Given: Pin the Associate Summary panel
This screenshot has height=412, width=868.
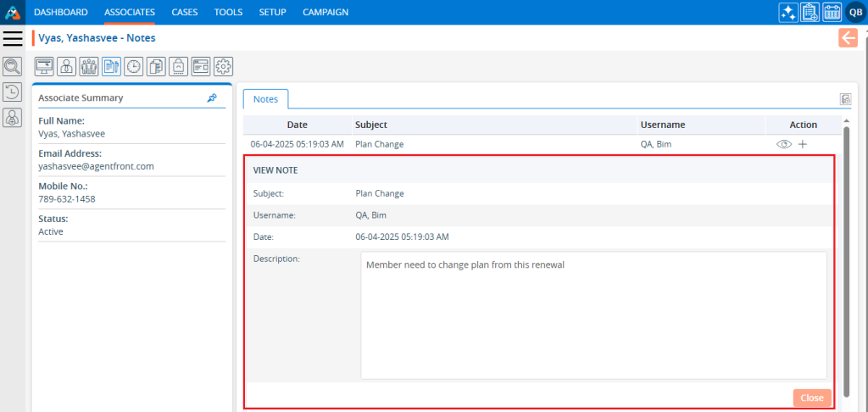Looking at the screenshot, I should 212,98.
